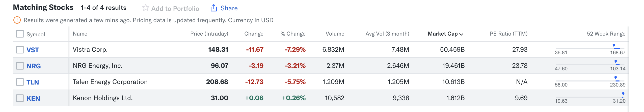644x112 pixels.
Task: Click the TLN 52-week range slider marker
Action: [615, 78]
